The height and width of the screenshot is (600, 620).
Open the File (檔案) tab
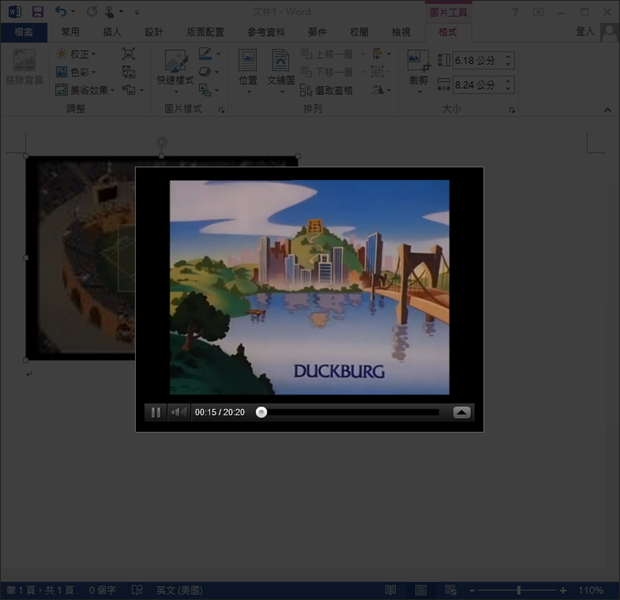pyautogui.click(x=24, y=32)
